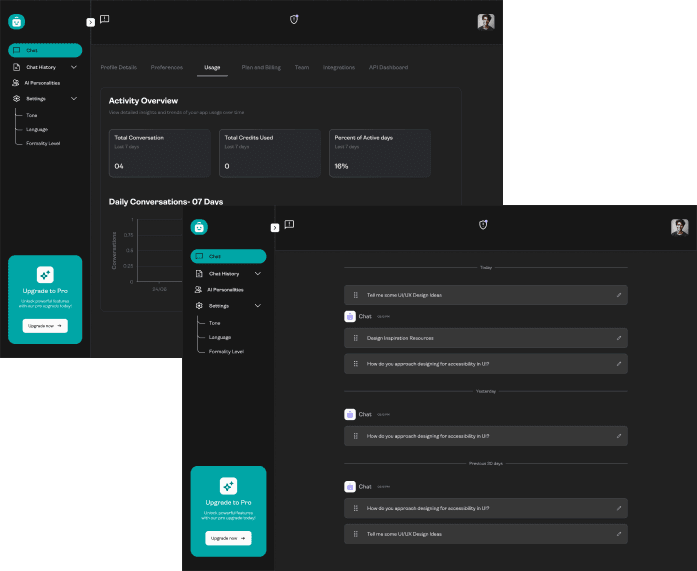Click the bot logo in the chat window sidebar
This screenshot has height=571, width=697.
(199, 227)
